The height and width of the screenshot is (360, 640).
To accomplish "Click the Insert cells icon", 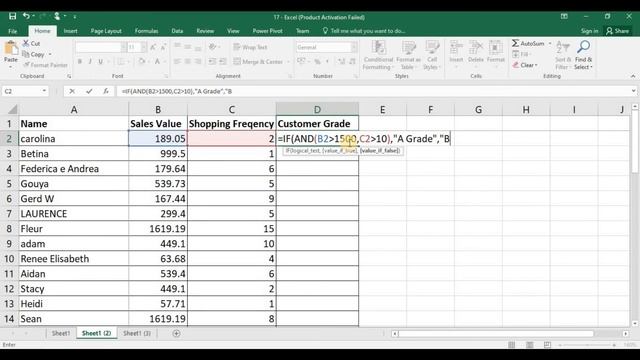I will 456,48.
